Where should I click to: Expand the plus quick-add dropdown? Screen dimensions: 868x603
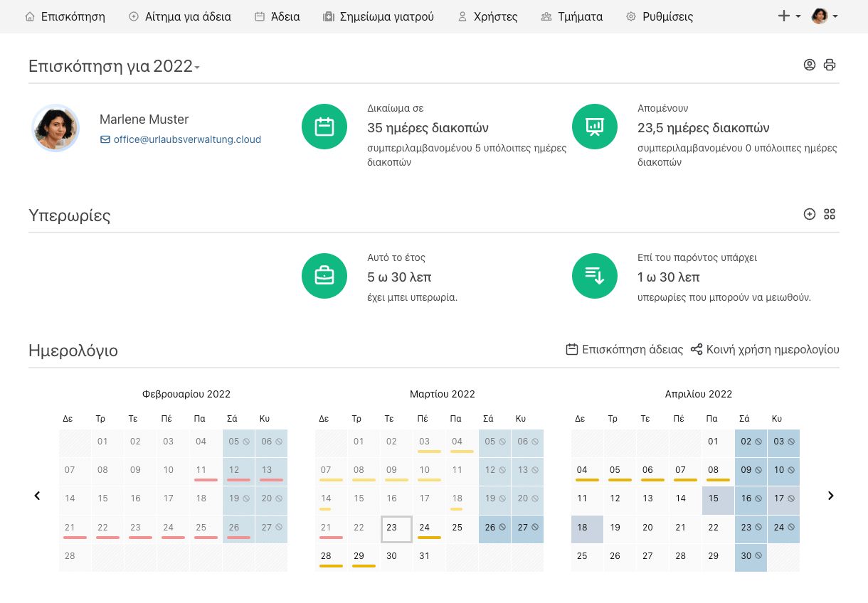tap(789, 16)
